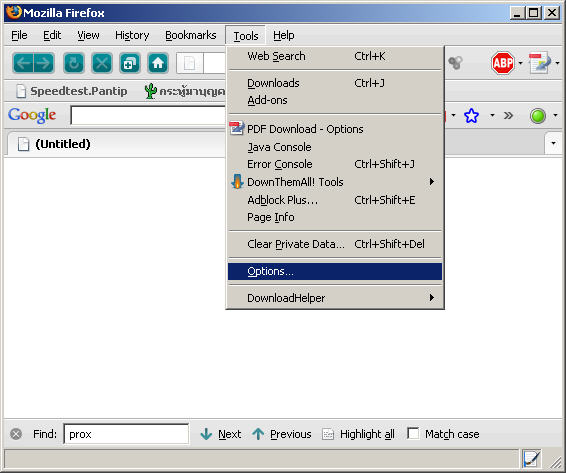
Task: Click the Back arrow navigation button
Action: click(x=23, y=63)
